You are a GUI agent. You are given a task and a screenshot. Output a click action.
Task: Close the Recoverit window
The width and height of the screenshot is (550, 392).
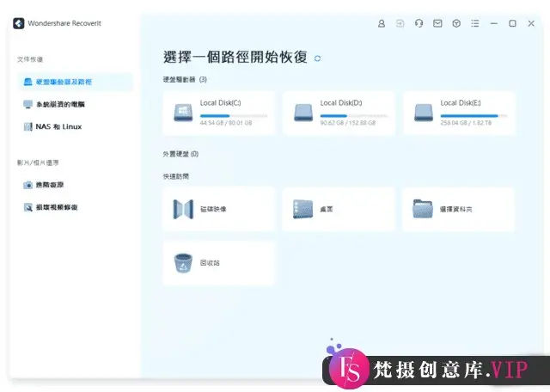531,23
